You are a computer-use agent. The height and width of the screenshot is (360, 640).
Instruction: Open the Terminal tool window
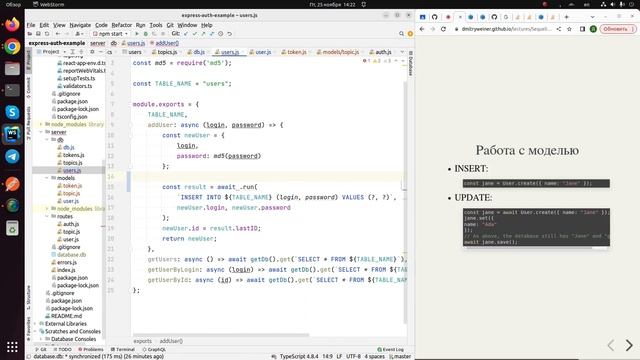(123, 350)
